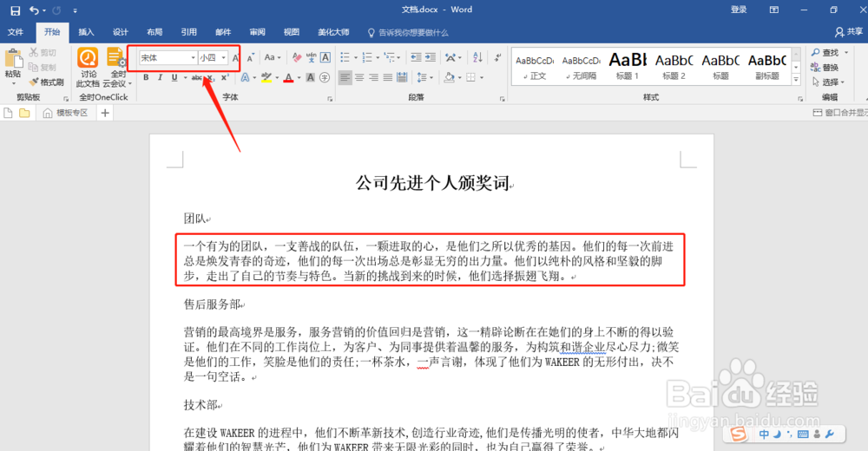868x451 pixels.
Task: Click the plus icon to add new tab
Action: click(105, 113)
